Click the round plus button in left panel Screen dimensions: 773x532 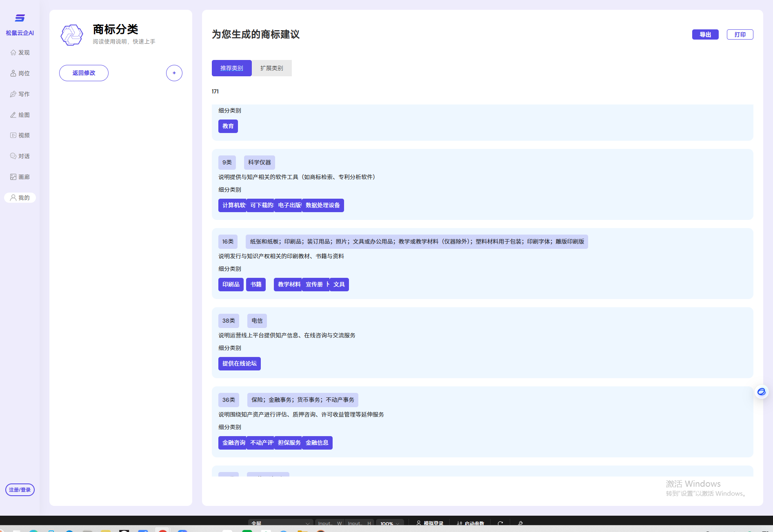[x=174, y=73]
